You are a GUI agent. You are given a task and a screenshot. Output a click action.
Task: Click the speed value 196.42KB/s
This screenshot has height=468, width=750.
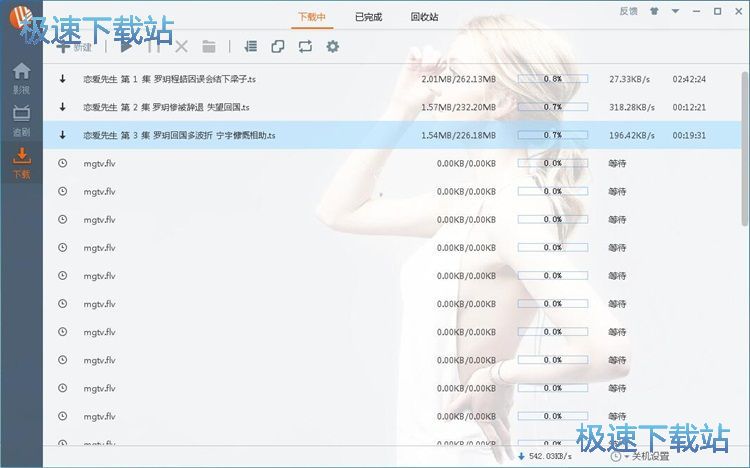point(632,135)
